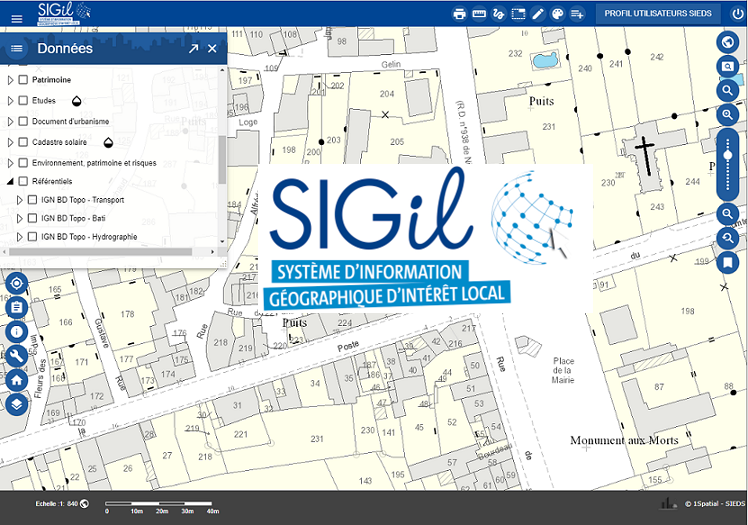Click the globe full extent button
748x525 pixels.
click(x=727, y=42)
